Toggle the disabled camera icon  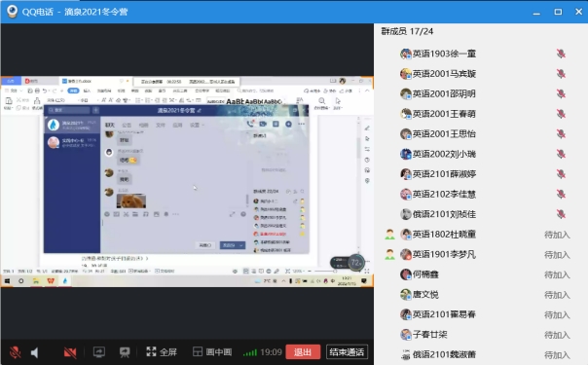(x=70, y=352)
